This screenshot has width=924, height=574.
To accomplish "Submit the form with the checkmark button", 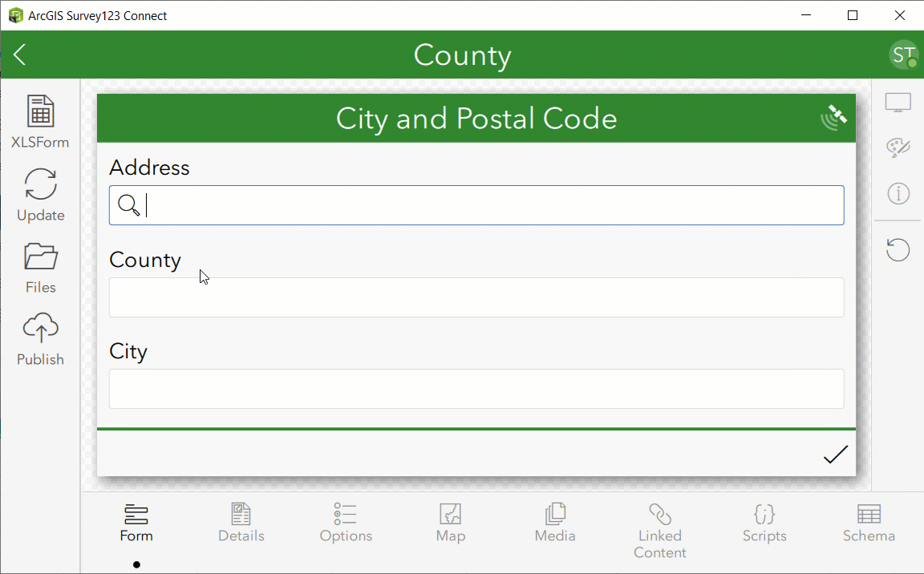I will click(x=835, y=455).
